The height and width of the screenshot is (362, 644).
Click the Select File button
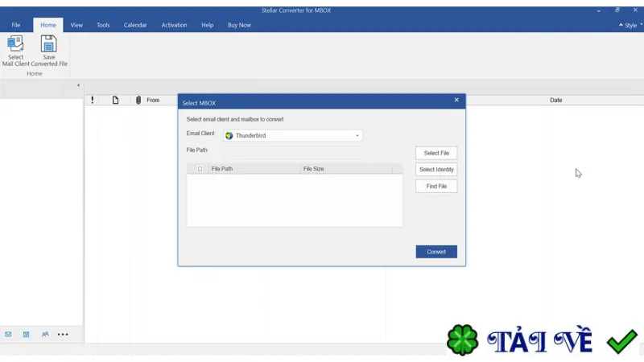tap(436, 153)
